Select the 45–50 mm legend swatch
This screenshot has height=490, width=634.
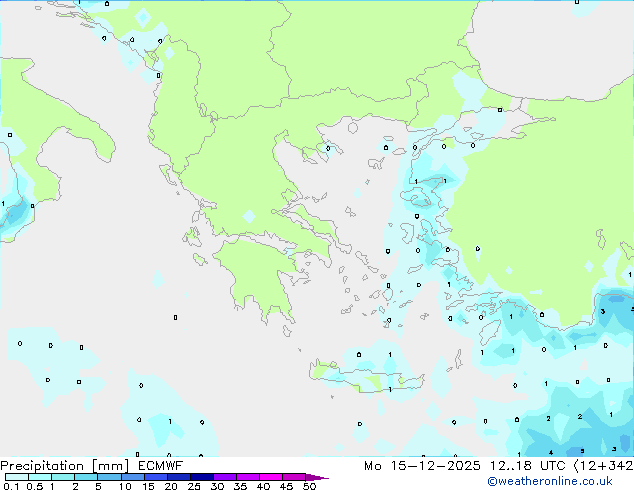coord(294,477)
